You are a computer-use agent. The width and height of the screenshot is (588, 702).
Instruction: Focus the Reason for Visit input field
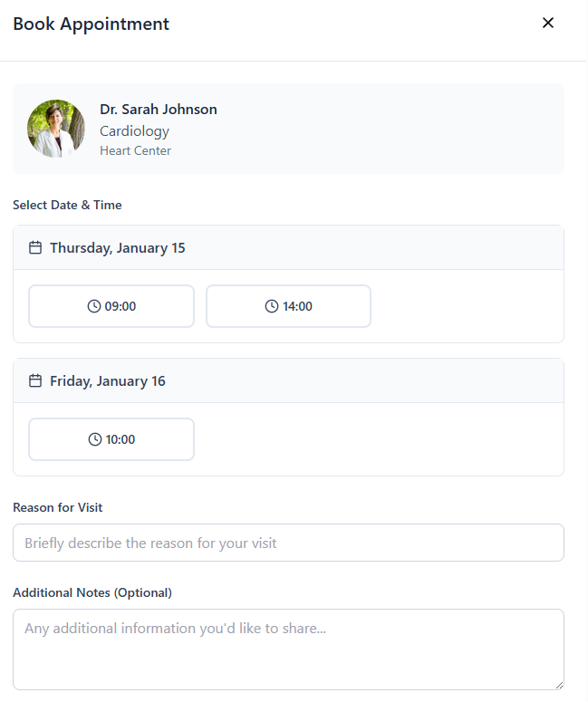click(x=289, y=543)
